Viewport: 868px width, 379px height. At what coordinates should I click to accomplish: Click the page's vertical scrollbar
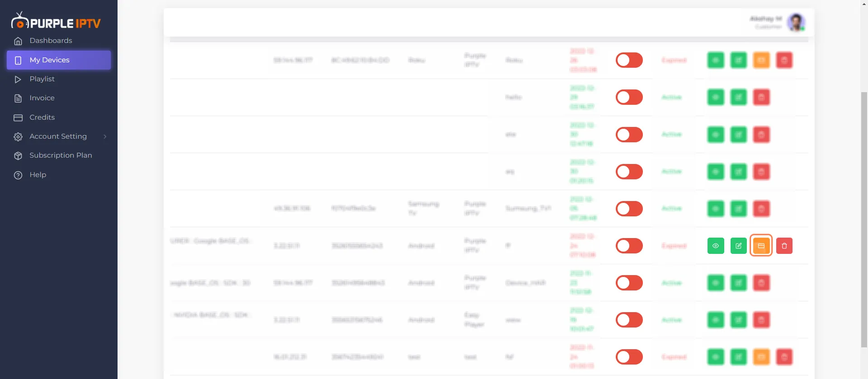pos(864,219)
